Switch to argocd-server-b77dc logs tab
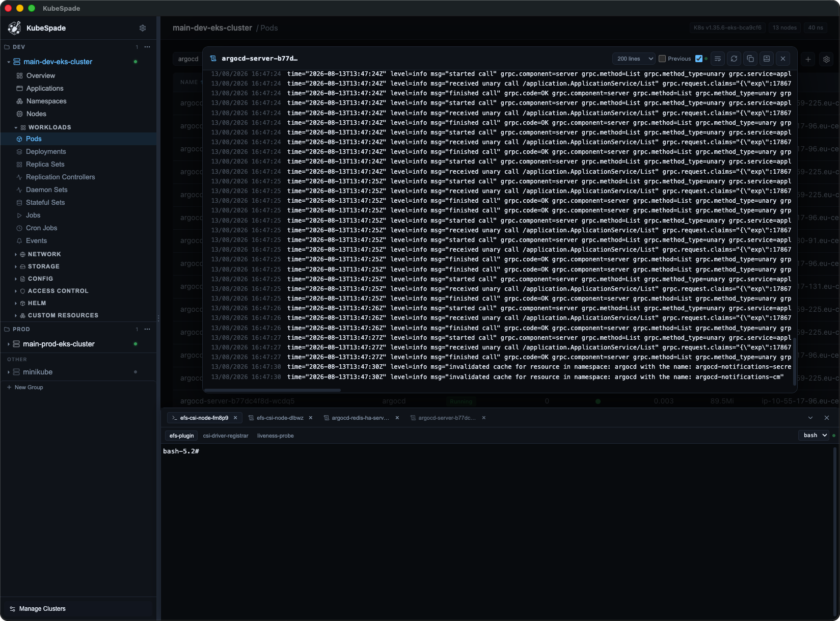 point(447,418)
